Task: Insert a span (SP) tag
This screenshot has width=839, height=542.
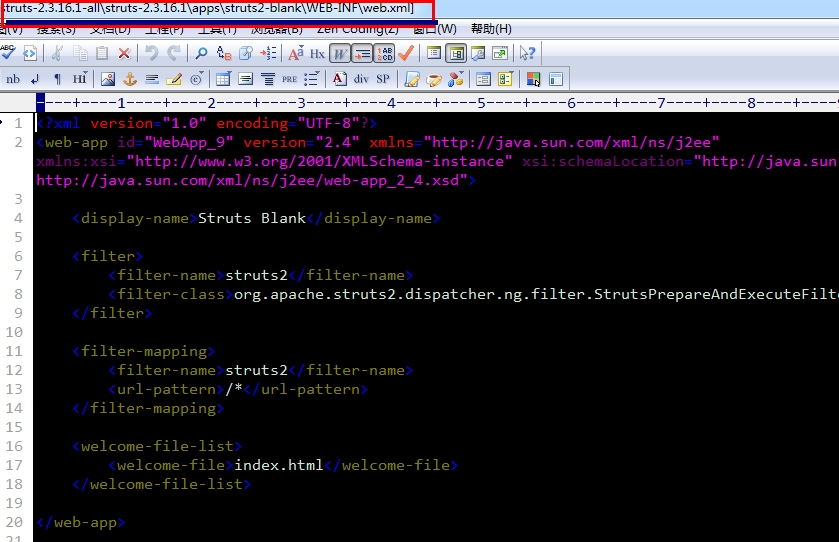Action: coord(383,79)
